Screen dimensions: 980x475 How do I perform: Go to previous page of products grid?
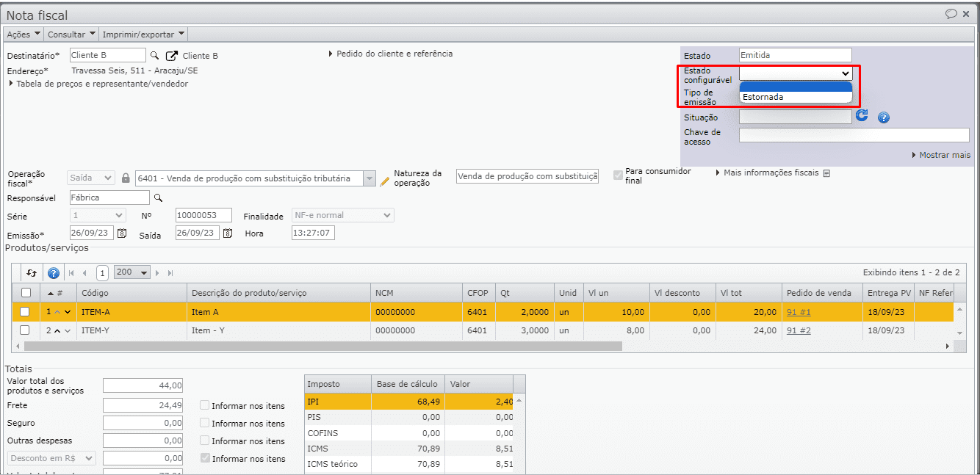click(x=84, y=272)
